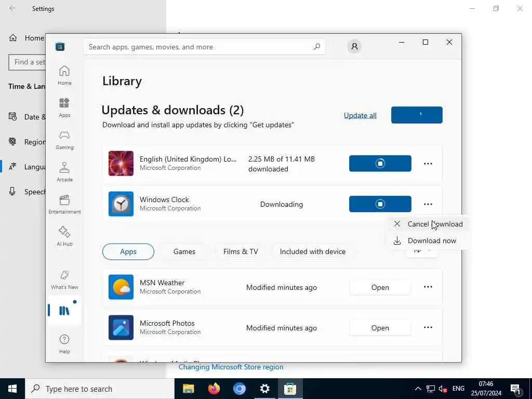Launch Firefox from the taskbar
This screenshot has width=532, height=399.
(x=214, y=389)
